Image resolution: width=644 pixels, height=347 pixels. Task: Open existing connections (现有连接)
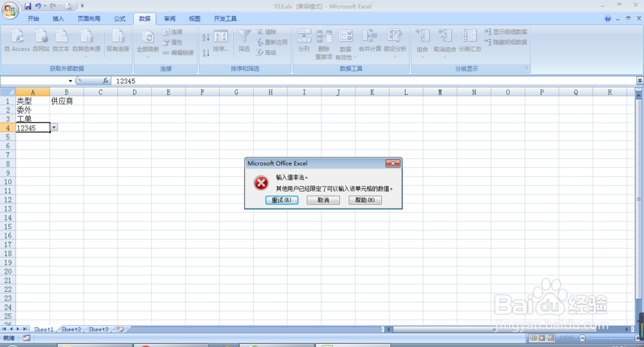pyautogui.click(x=118, y=41)
